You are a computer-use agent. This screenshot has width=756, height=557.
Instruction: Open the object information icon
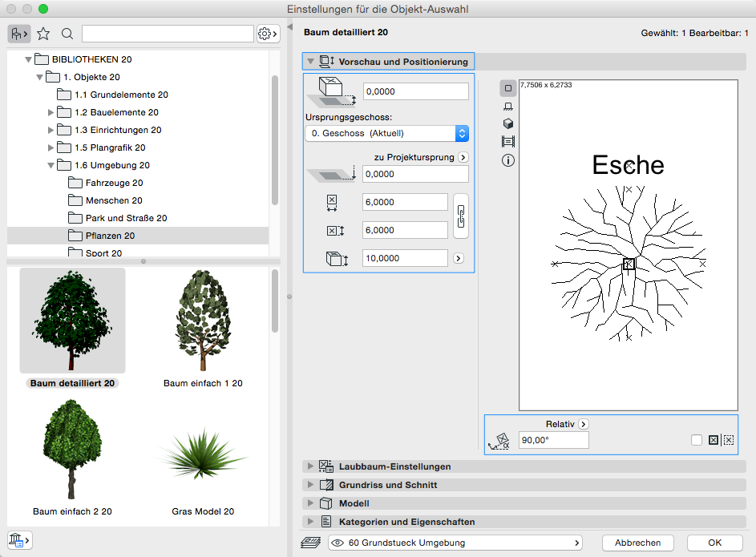[507, 160]
